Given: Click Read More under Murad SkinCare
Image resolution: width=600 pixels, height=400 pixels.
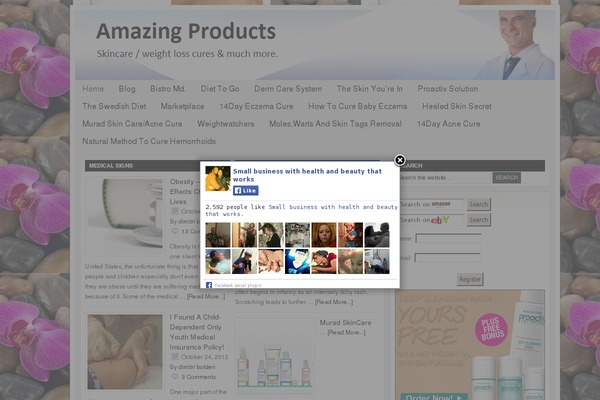Looking at the screenshot, I should (346, 333).
